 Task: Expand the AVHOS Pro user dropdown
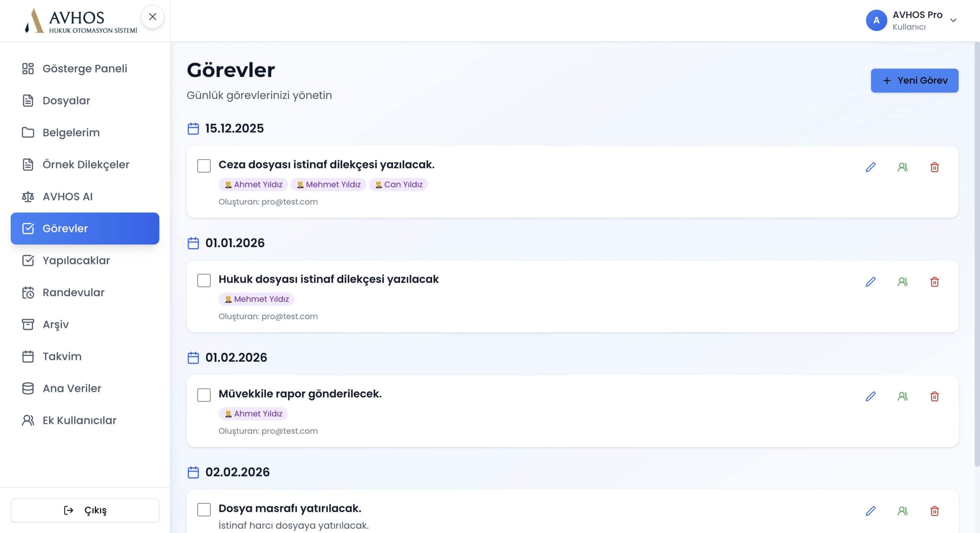(x=953, y=20)
